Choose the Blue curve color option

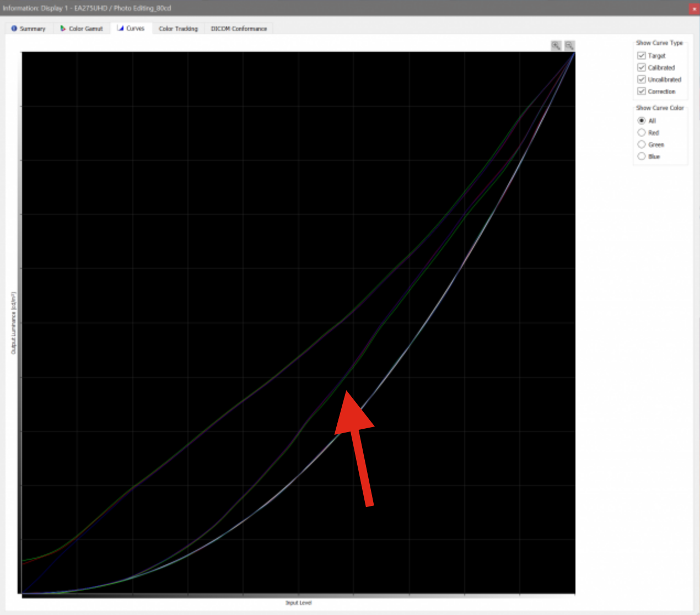pyautogui.click(x=641, y=157)
